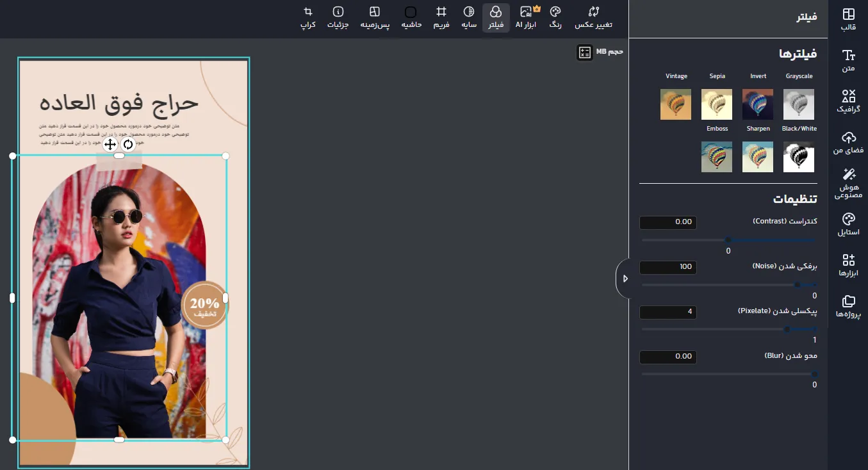Click the top-left corner resize handle
868x470 pixels.
[x=12, y=156]
